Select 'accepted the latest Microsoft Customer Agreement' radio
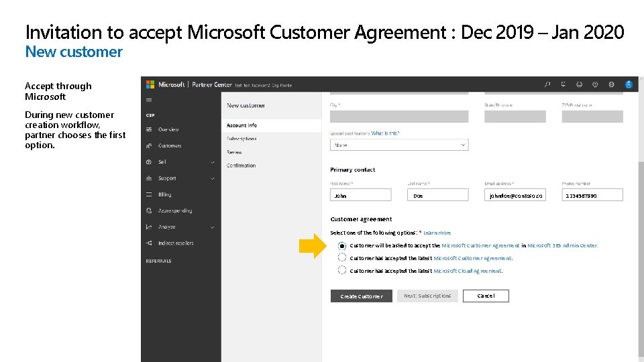 (341, 257)
